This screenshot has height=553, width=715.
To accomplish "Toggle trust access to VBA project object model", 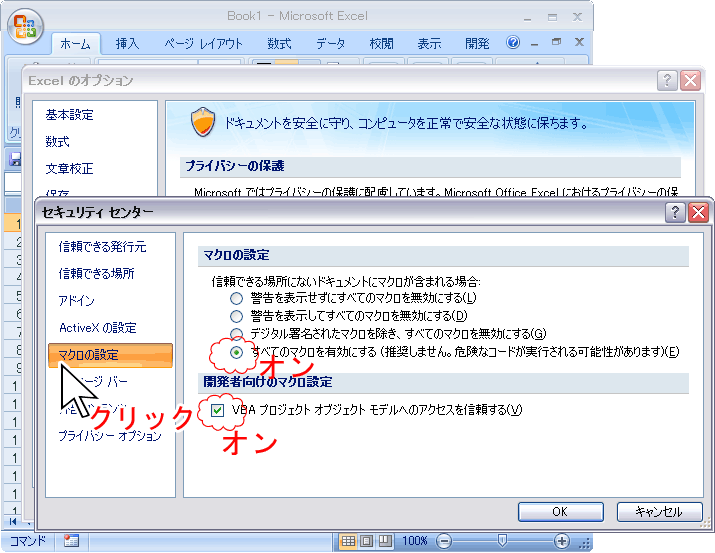I will [x=218, y=410].
